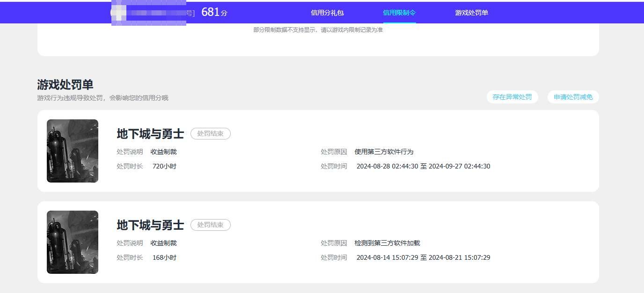644x293 pixels.
Task: Click the reason 检测到第三方软件加载
Action: tap(387, 243)
